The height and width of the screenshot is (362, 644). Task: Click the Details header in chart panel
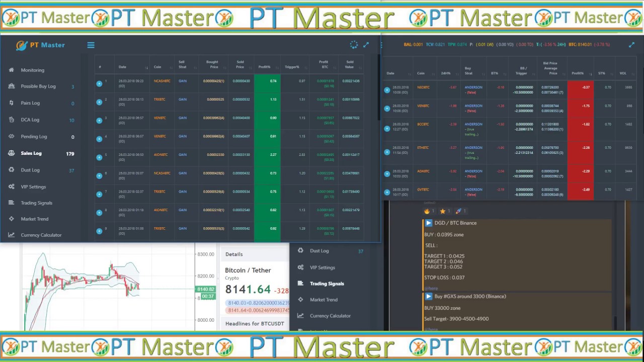234,254
